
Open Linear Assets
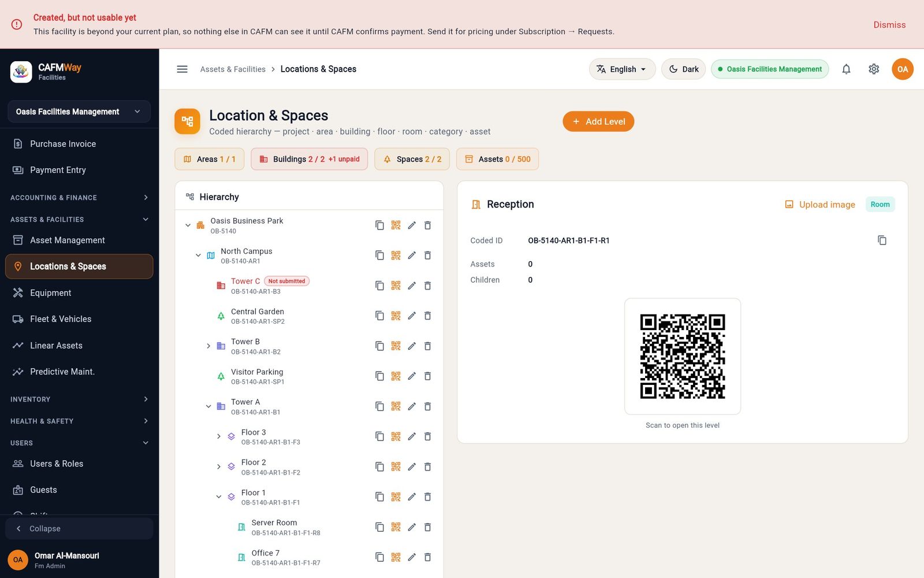coord(79,346)
